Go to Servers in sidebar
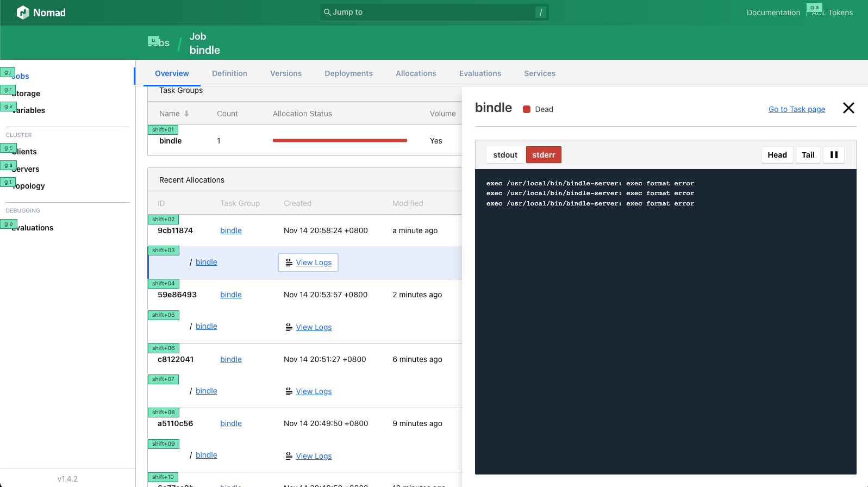Image resolution: width=868 pixels, height=487 pixels. (x=26, y=169)
